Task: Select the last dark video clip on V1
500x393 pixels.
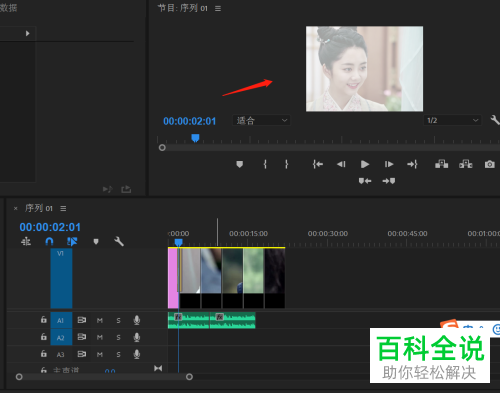Action: click(x=275, y=278)
